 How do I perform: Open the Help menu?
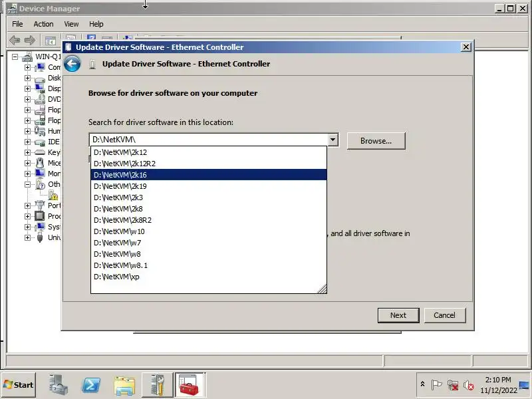point(96,24)
